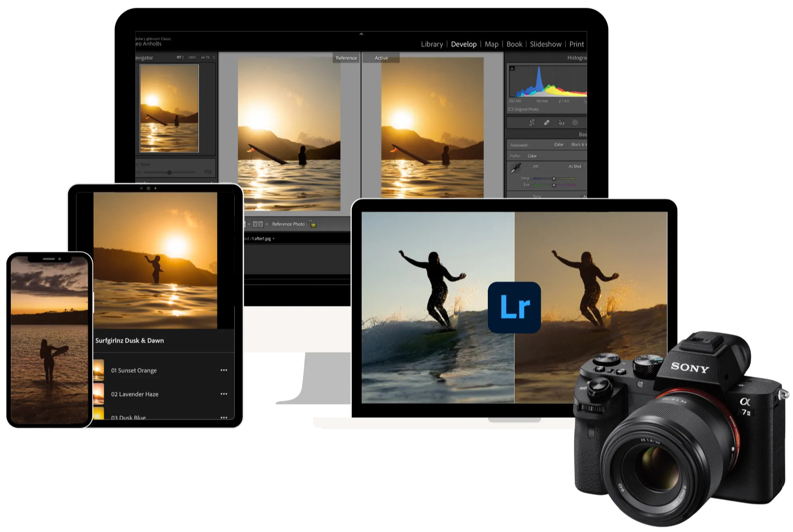Click the Surfgirlnz Dusk & Dawn title
Screen dimensions: 793x532
129,340
